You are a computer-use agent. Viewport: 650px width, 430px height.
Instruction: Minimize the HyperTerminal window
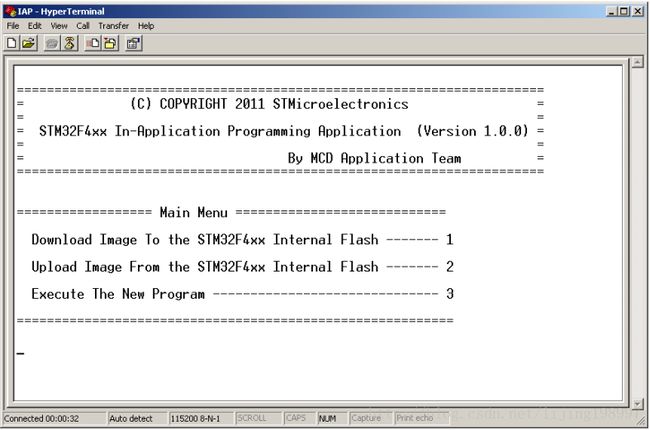[x=612, y=11]
